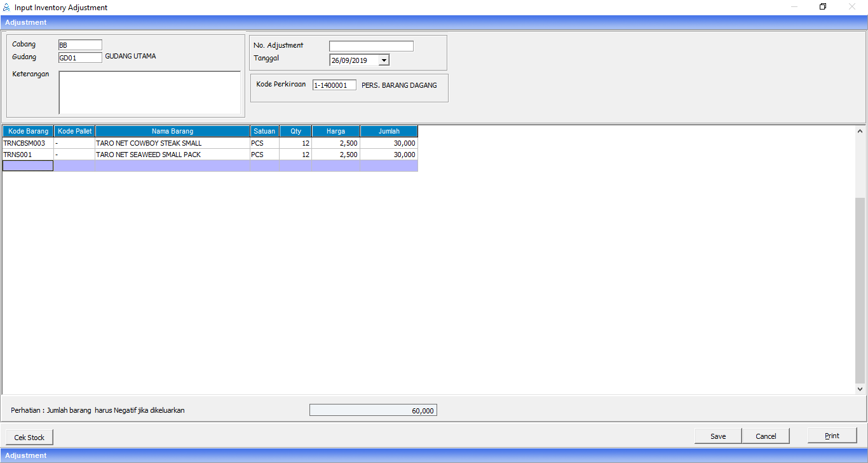Click the Cancel button

766,436
